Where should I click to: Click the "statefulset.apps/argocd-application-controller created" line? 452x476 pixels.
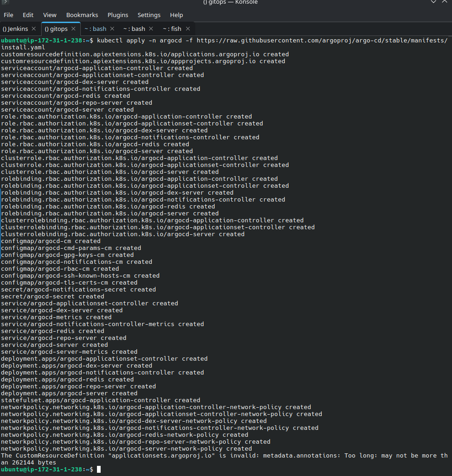point(101,400)
